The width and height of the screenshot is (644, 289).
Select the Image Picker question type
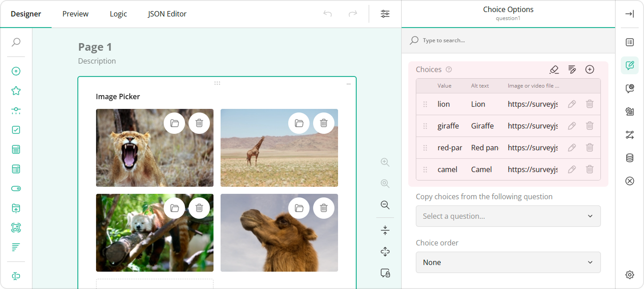[x=16, y=228]
